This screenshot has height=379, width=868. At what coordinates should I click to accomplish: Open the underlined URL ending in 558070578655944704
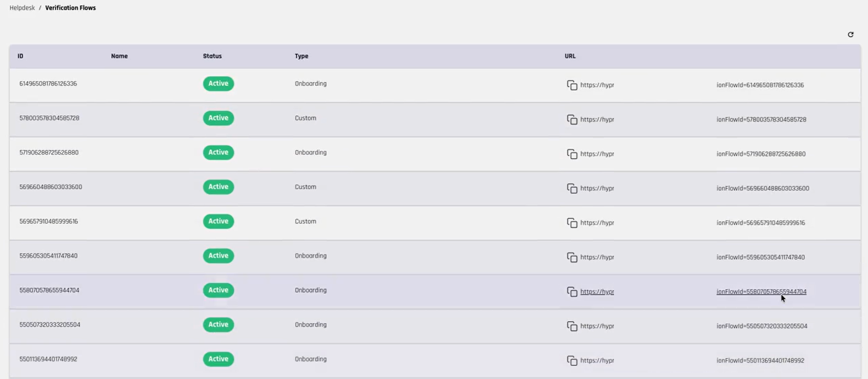[761, 292]
